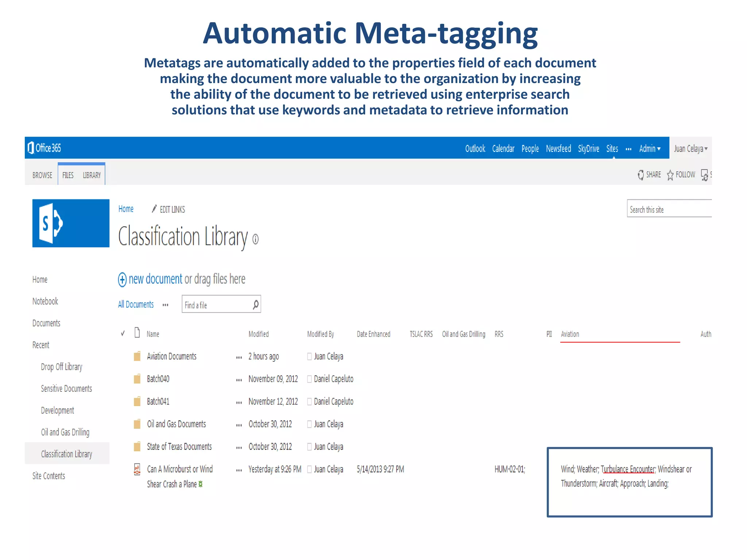The height and width of the screenshot is (560, 747).
Task: Click the SharePoint site logo
Action: pyautogui.click(x=71, y=223)
